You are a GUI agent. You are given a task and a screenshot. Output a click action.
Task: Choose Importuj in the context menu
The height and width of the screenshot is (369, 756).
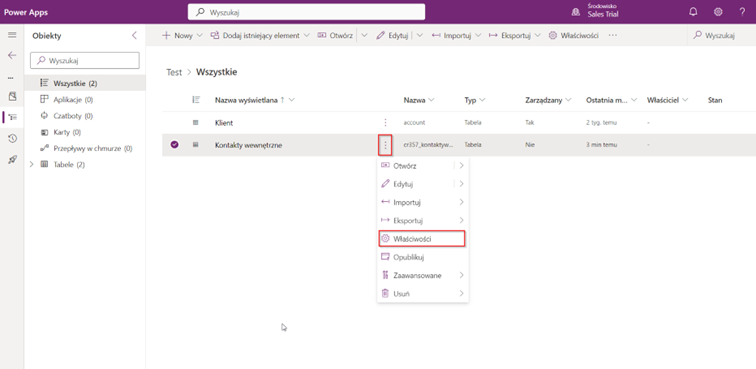click(x=423, y=202)
